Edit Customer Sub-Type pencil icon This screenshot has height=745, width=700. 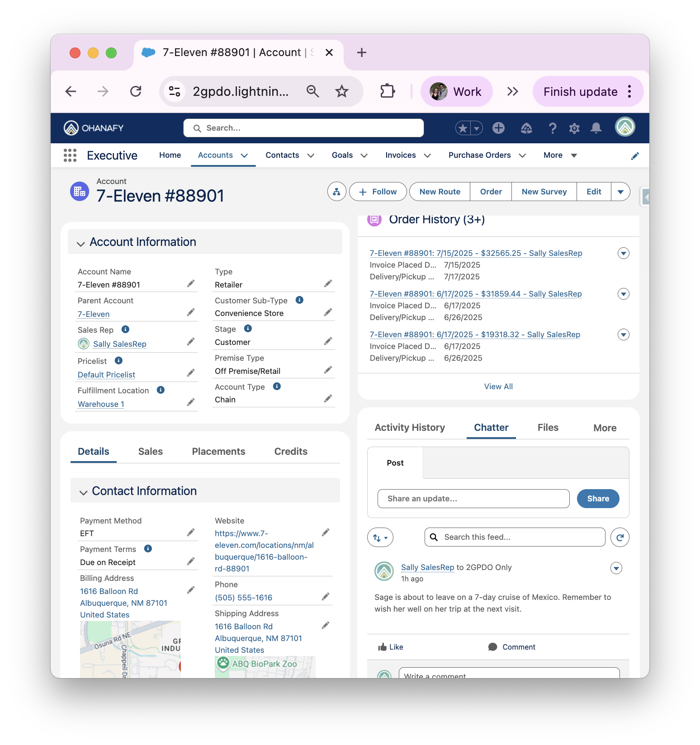328,312
